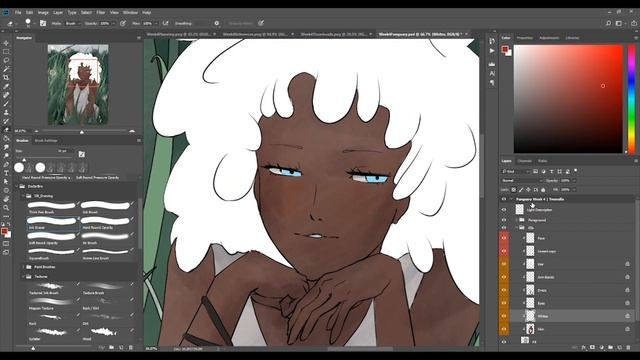Toggle pressure for opacity in options bar
The width and height of the screenshot is (640, 360).
(x=122, y=23)
